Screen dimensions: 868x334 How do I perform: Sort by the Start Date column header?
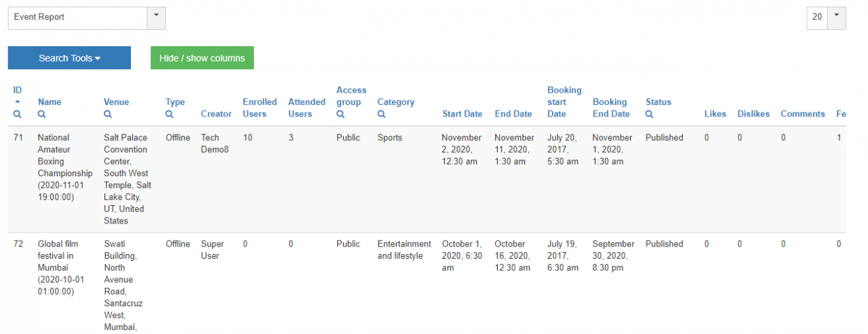click(462, 114)
